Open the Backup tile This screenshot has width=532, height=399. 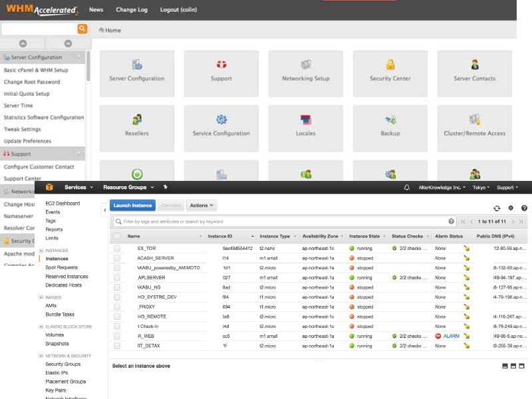(390, 128)
